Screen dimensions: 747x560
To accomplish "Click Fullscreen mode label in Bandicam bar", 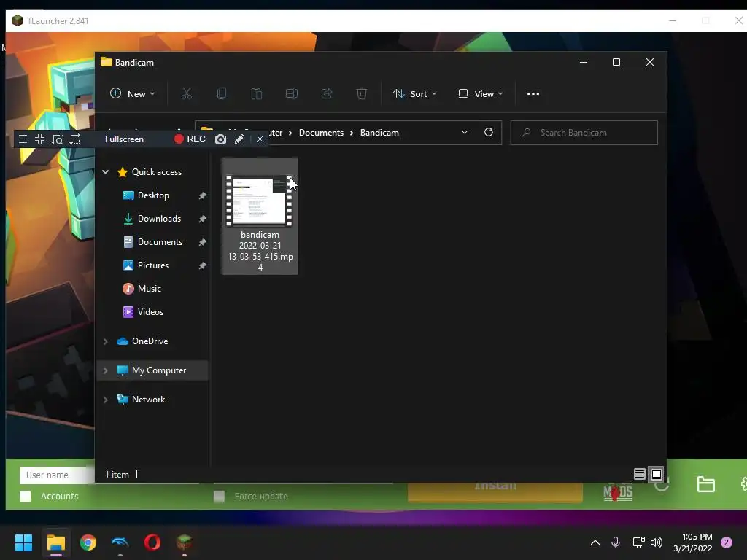I will point(124,139).
